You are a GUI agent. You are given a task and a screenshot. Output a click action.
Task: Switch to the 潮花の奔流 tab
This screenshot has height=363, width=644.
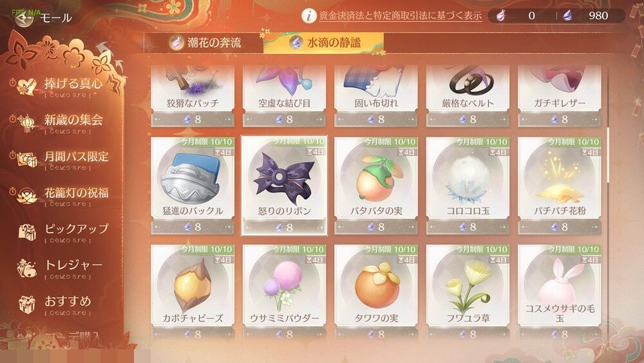(205, 43)
